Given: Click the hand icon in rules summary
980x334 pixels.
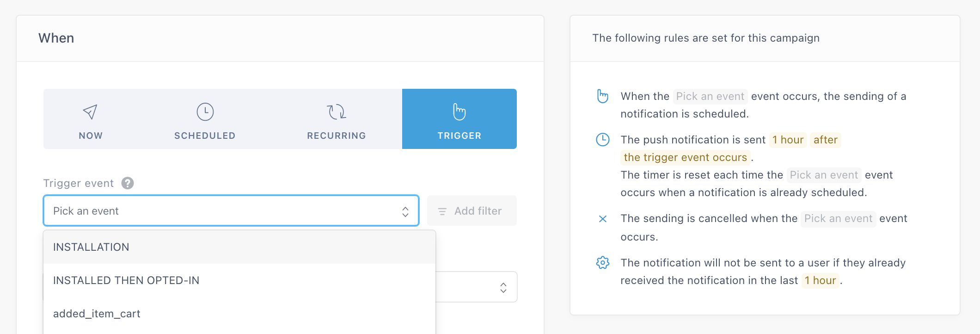Looking at the screenshot, I should (603, 96).
